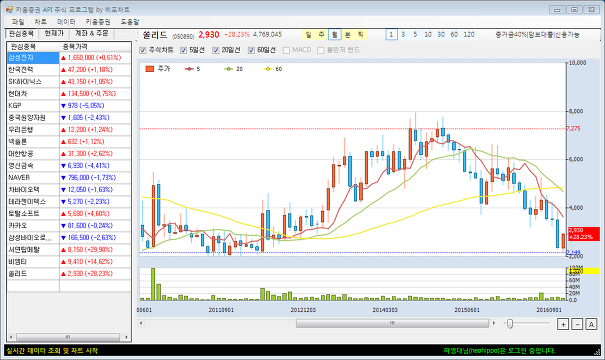Open the 파일 menu
605x360 pixels.
click(18, 22)
